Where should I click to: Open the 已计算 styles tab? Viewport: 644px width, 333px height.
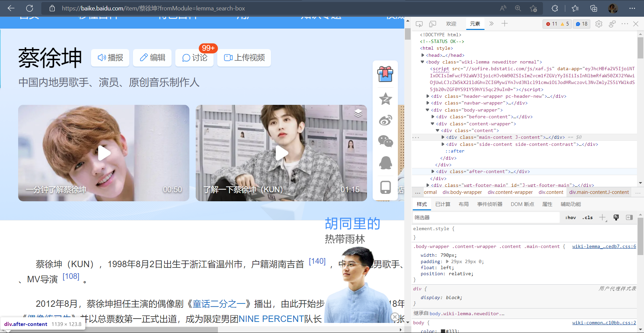pos(443,204)
